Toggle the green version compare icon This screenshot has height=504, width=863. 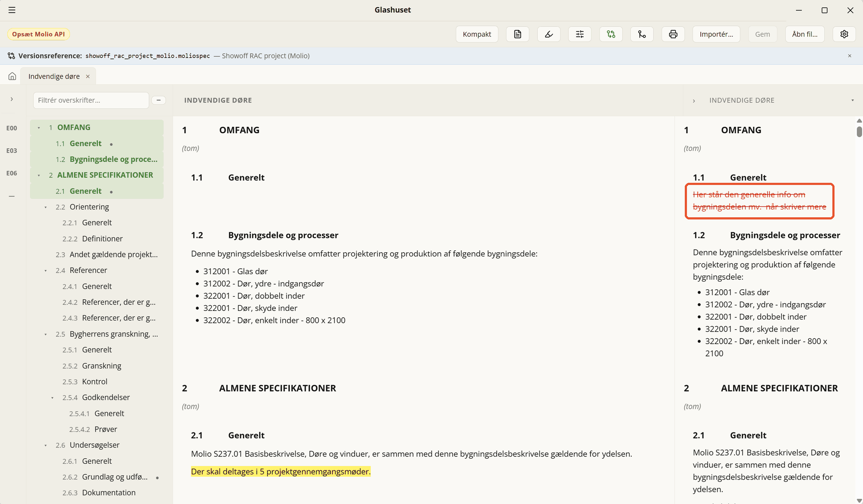tap(611, 34)
